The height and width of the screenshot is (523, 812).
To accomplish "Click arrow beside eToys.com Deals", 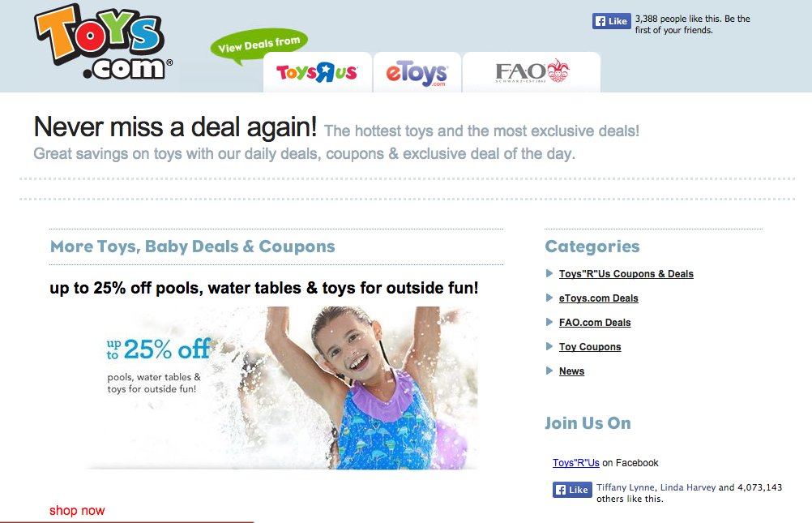I will click(x=549, y=298).
